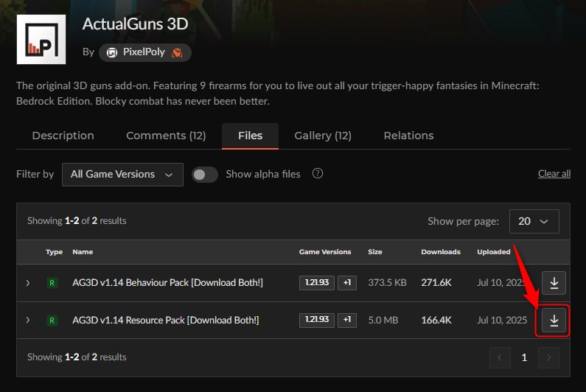Open AG3D v1.14 Resource Pack file name
This screenshot has height=392, width=586.
tap(166, 321)
